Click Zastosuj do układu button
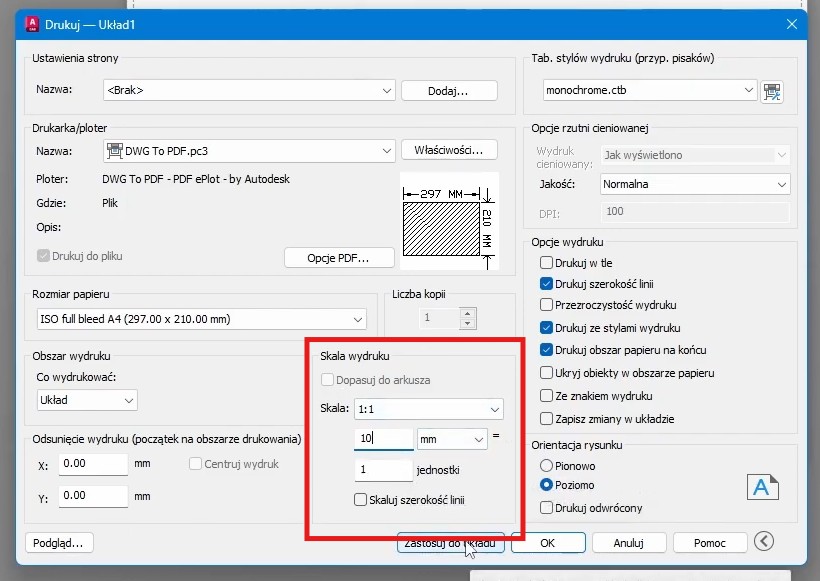 [x=450, y=543]
